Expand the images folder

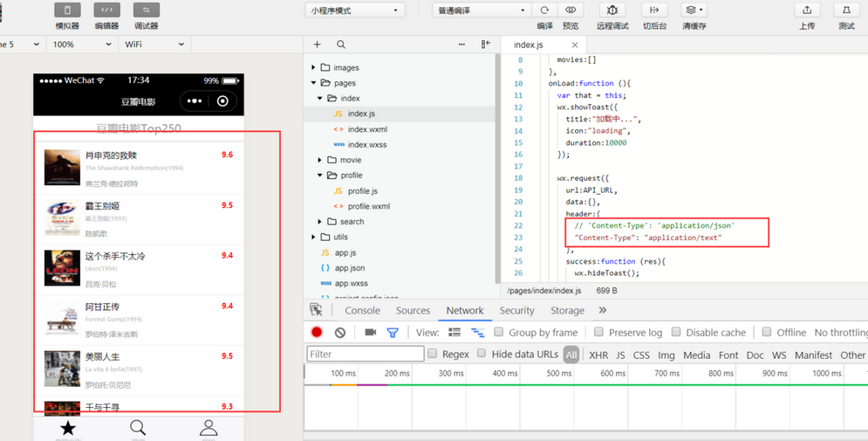(x=313, y=67)
